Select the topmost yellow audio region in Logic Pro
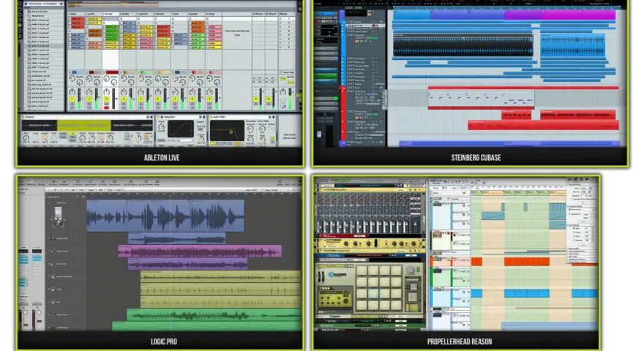Viewport: 644px width, 351px height. [220, 276]
